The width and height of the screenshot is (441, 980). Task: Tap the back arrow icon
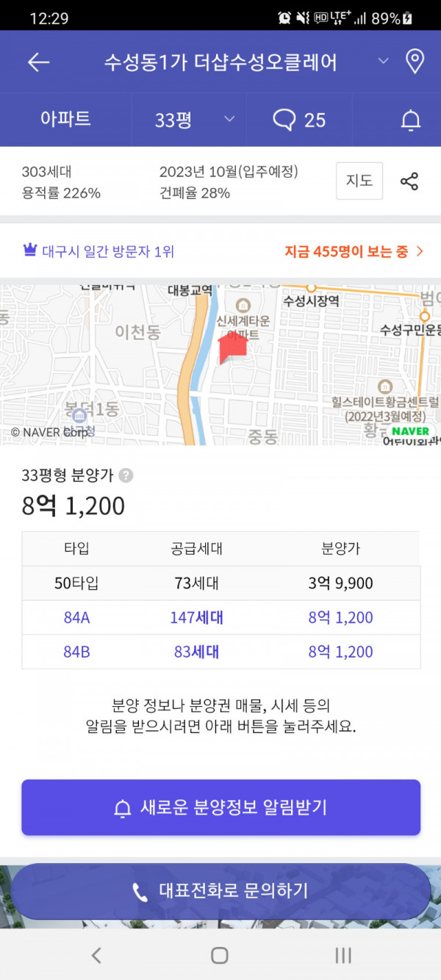point(38,62)
